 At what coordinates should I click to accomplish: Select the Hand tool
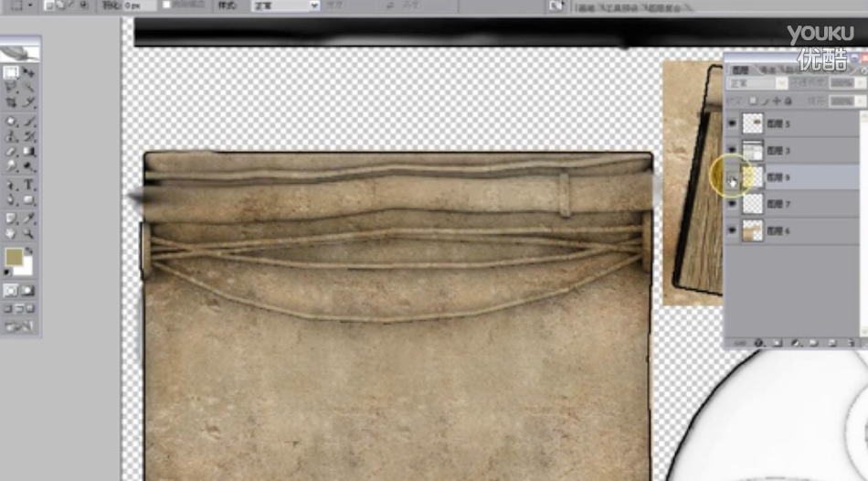(x=11, y=233)
